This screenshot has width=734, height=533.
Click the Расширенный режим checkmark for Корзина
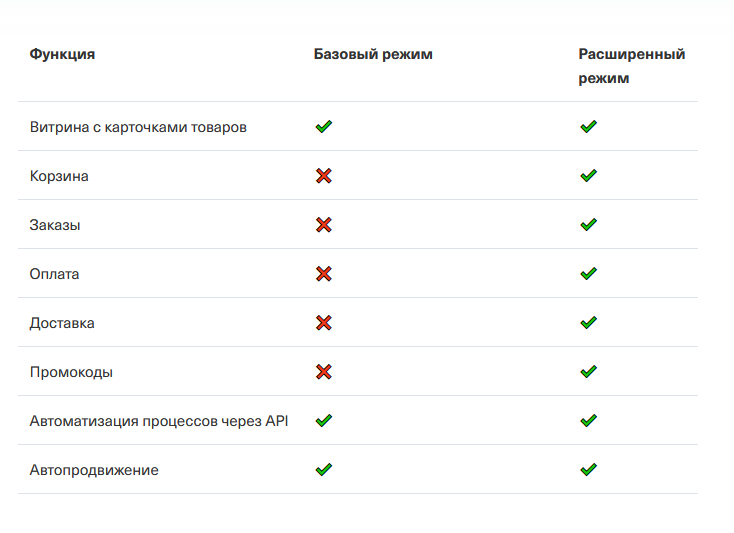(588, 176)
